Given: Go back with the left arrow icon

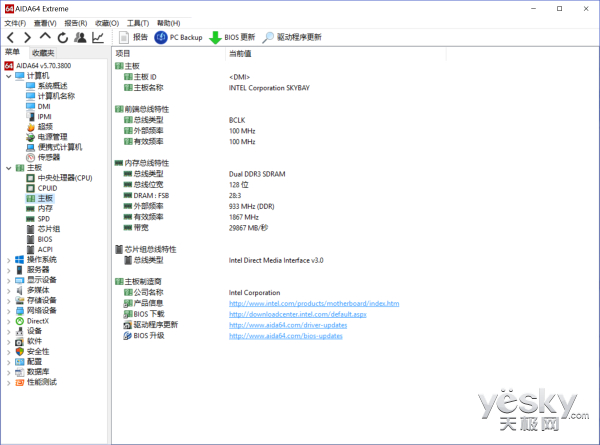Looking at the screenshot, I should pyautogui.click(x=11, y=37).
